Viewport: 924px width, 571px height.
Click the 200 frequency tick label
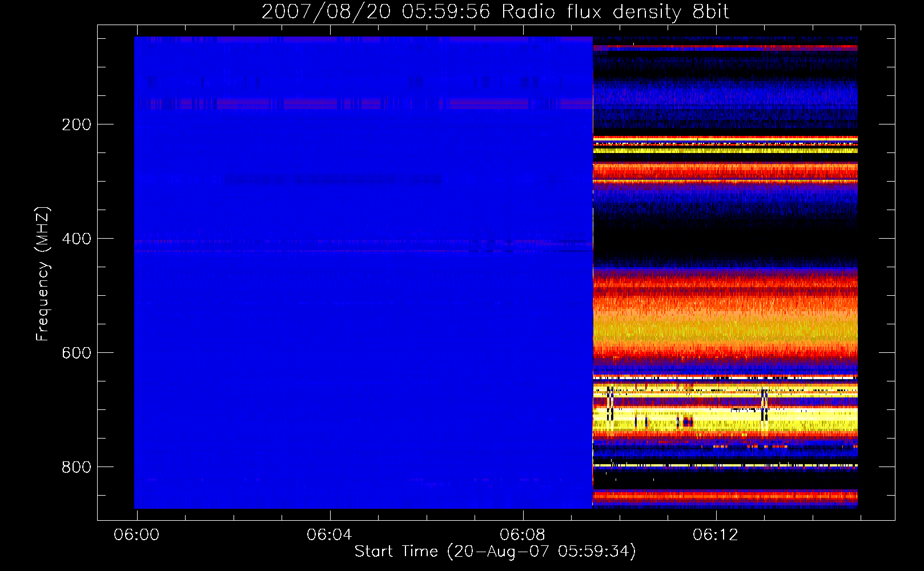(77, 124)
